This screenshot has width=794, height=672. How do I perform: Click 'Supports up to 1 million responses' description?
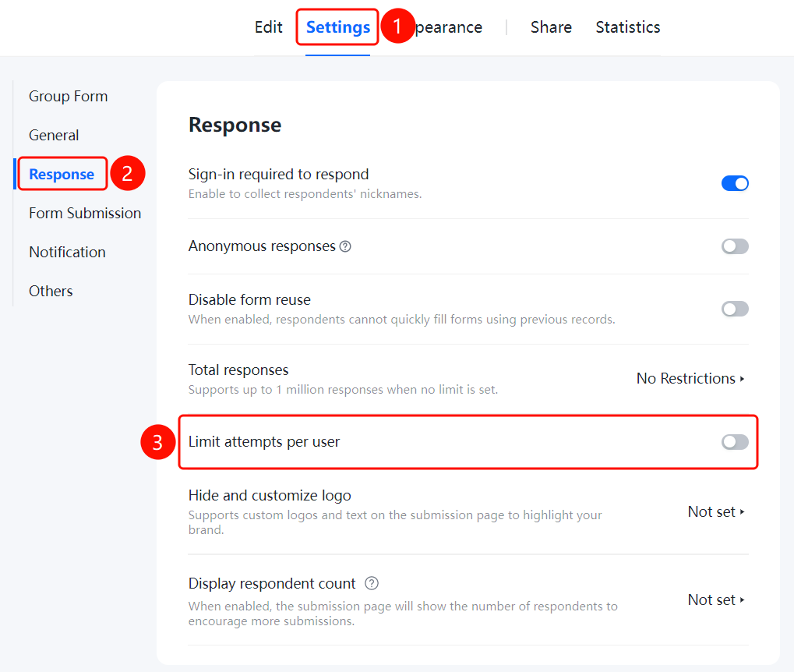click(344, 390)
